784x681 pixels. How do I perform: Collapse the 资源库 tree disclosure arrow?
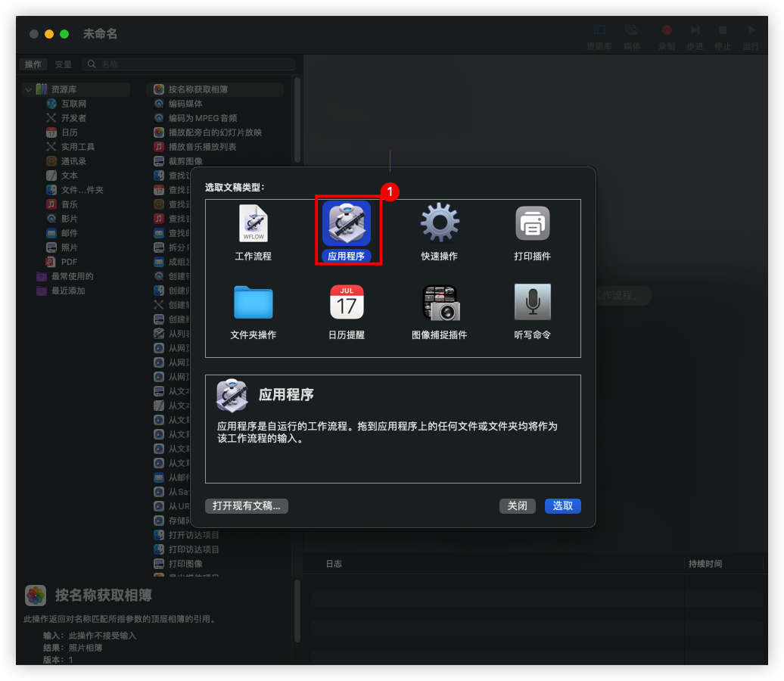point(28,89)
